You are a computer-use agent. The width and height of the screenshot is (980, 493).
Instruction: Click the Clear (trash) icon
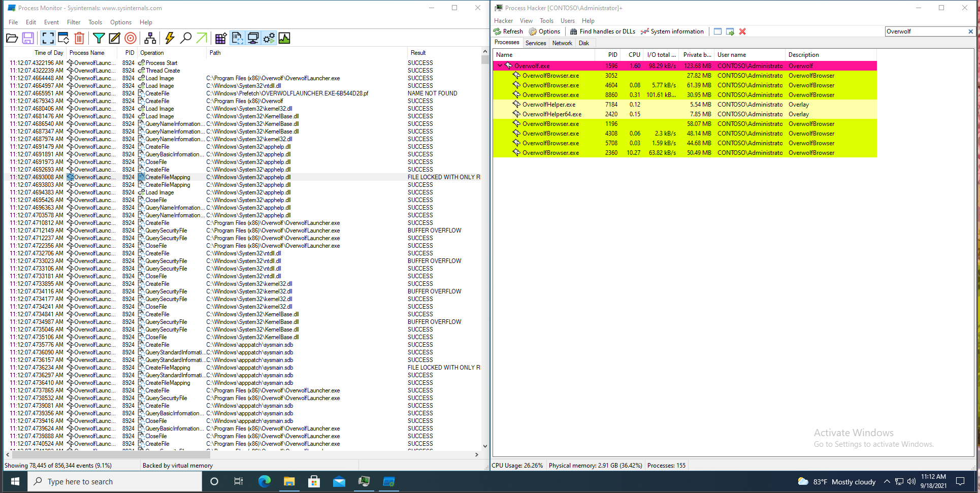(x=79, y=38)
